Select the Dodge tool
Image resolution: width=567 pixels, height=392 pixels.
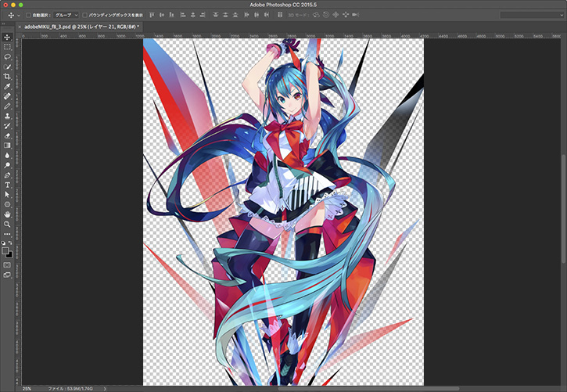point(7,165)
